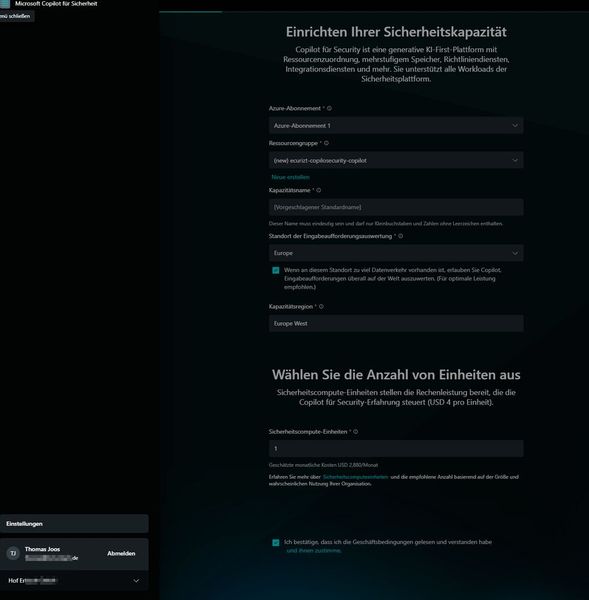Toggle checkbox allowing evaluation anywhere in the world
589x600 pixels.
click(276, 271)
